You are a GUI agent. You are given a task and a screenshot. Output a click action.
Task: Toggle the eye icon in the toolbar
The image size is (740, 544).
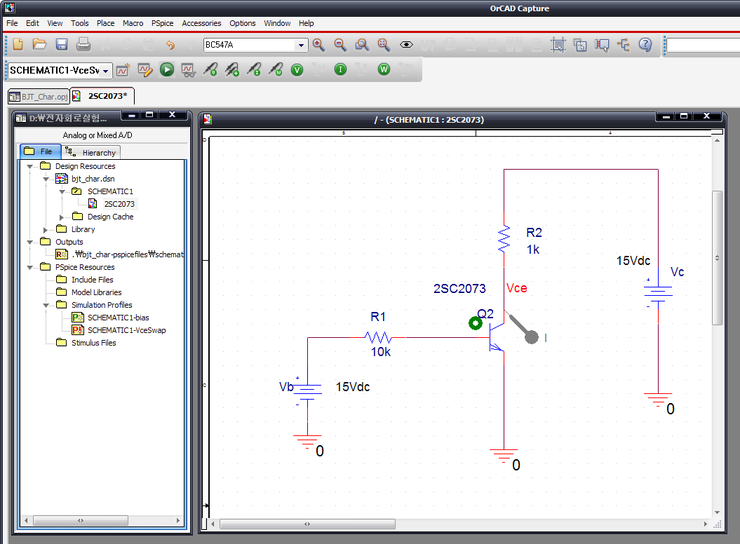point(406,45)
